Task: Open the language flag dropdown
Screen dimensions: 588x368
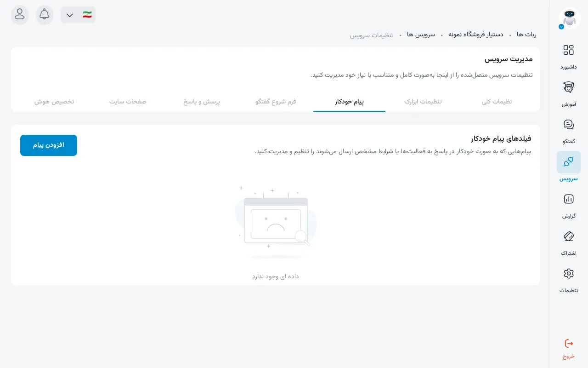Action: coord(78,15)
